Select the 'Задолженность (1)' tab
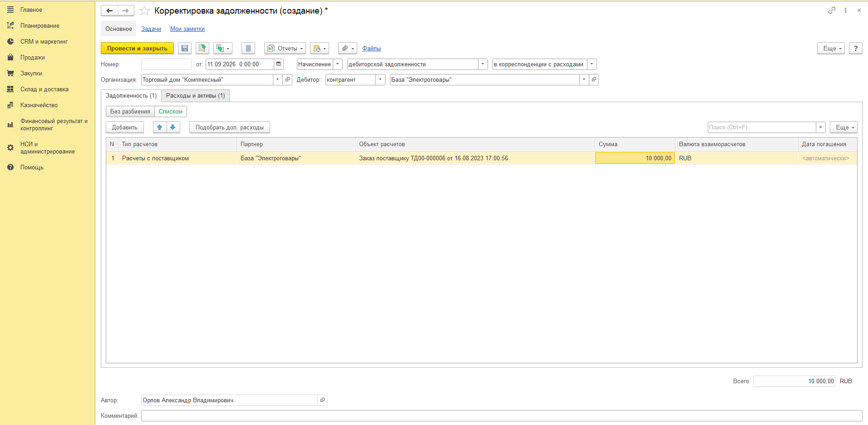Screen dimensions: 868x425 (131, 95)
